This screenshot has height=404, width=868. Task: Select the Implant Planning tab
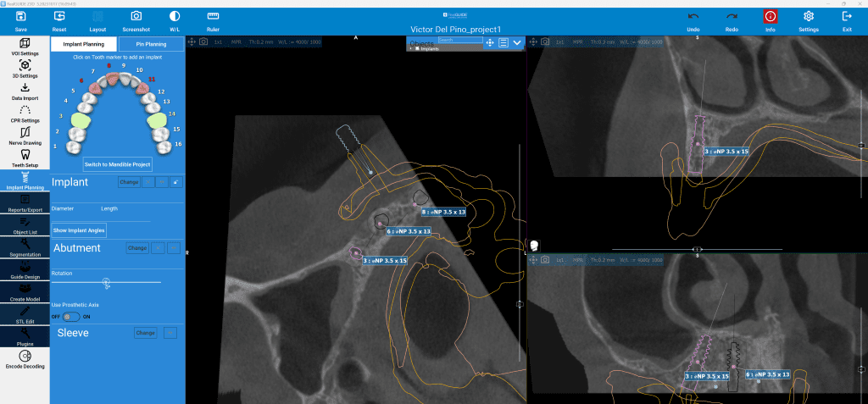coord(83,44)
